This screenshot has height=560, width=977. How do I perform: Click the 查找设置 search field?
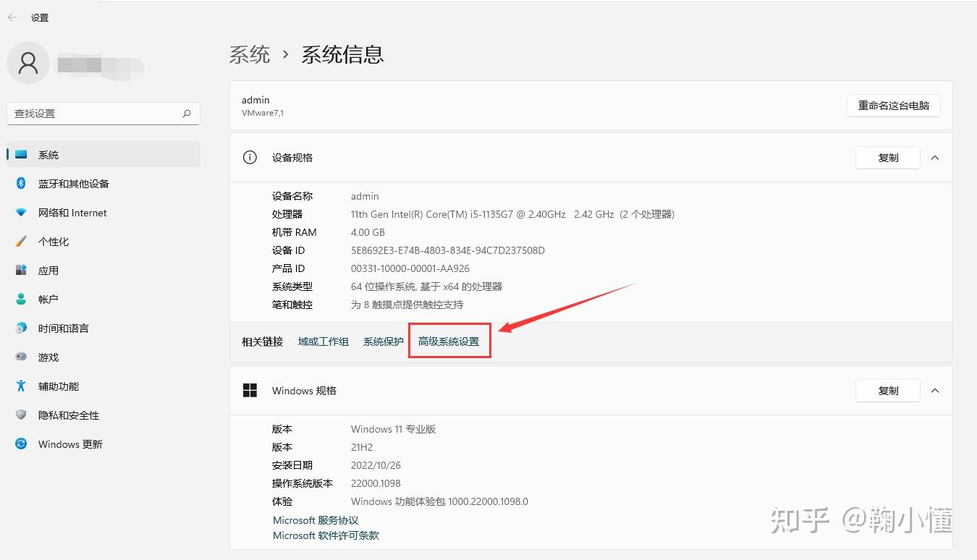point(103,114)
